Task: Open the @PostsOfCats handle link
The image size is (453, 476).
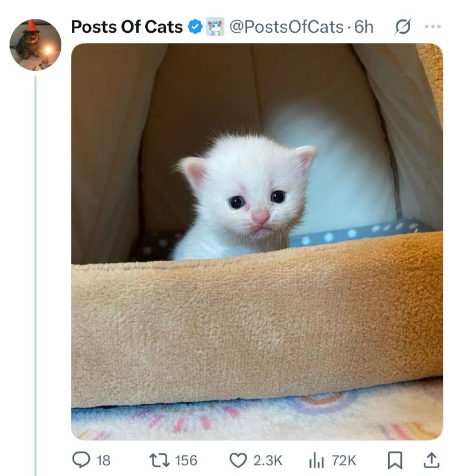Action: click(x=286, y=27)
